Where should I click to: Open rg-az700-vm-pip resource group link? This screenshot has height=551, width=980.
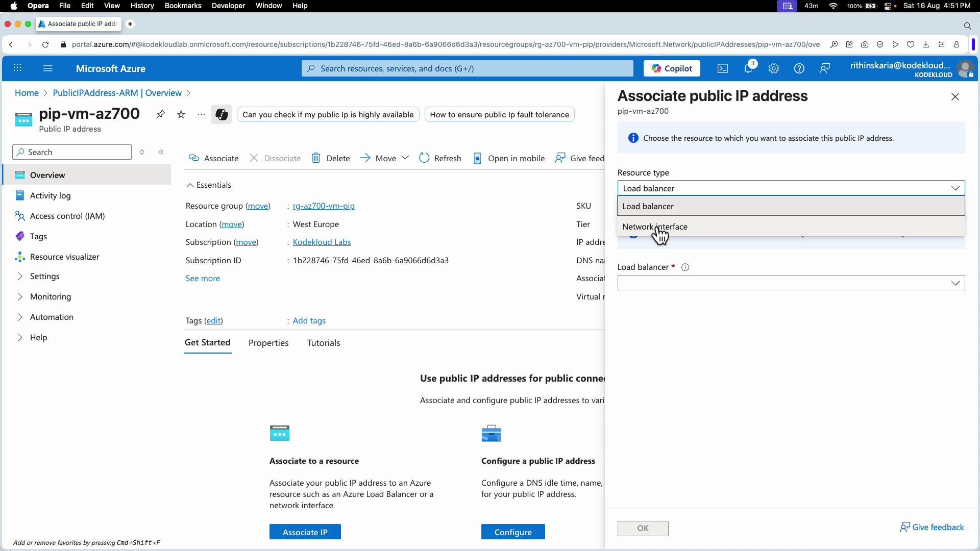324,206
